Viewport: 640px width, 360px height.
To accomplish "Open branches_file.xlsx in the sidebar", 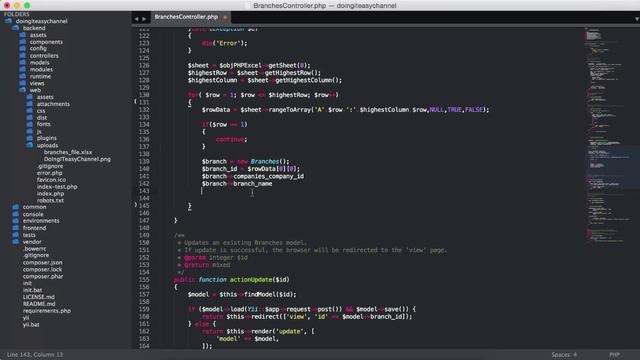I will 68,152.
